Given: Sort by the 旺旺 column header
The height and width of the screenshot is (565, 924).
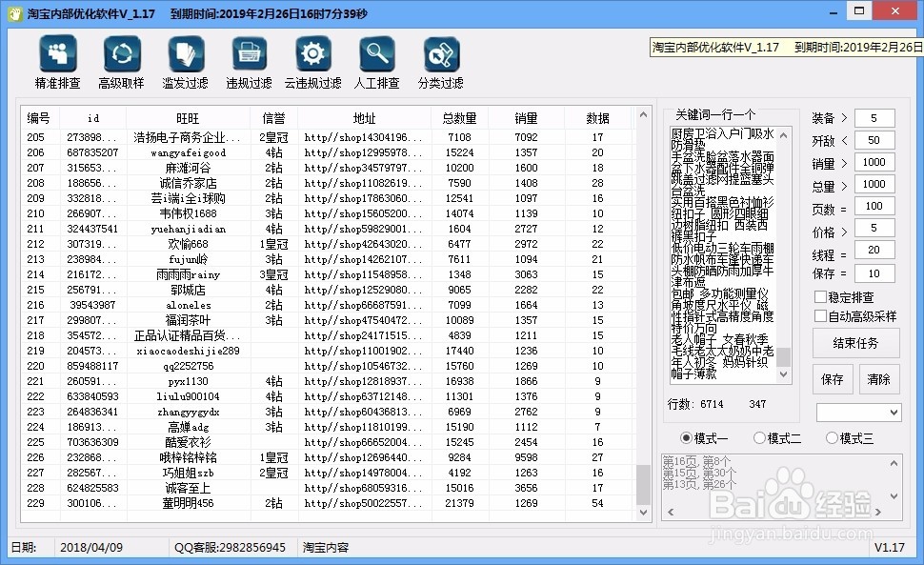Looking at the screenshot, I should click(188, 118).
